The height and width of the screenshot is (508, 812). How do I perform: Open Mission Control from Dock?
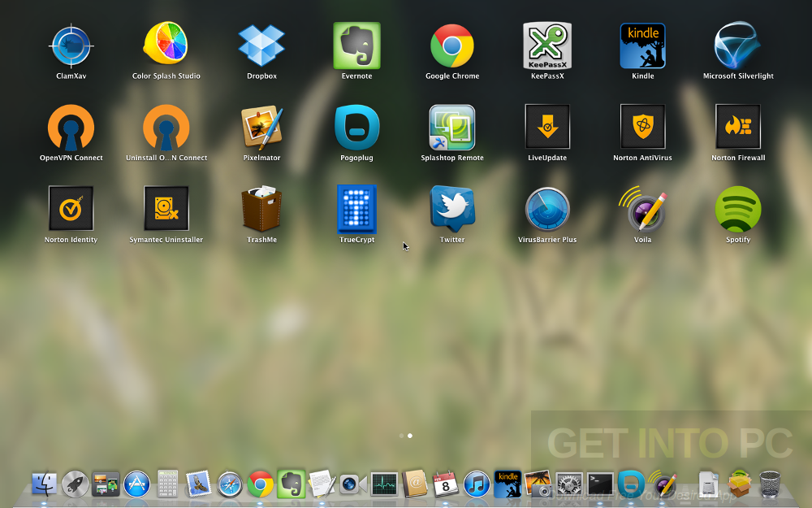point(106,484)
